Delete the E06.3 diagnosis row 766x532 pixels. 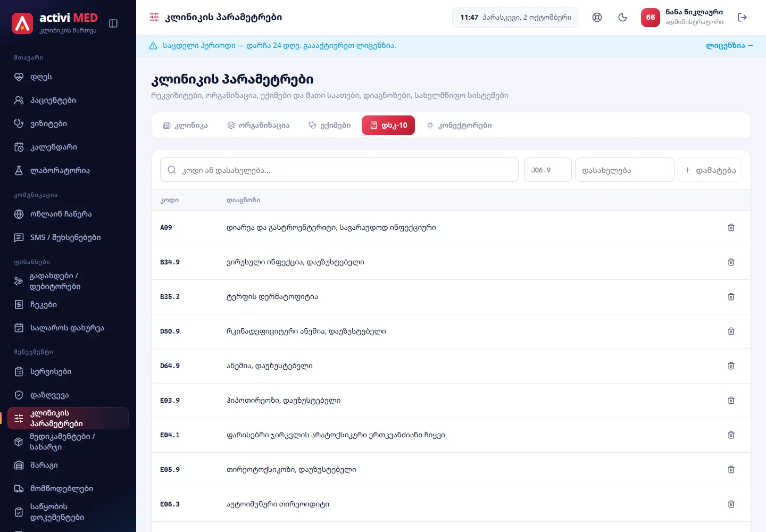(731, 504)
